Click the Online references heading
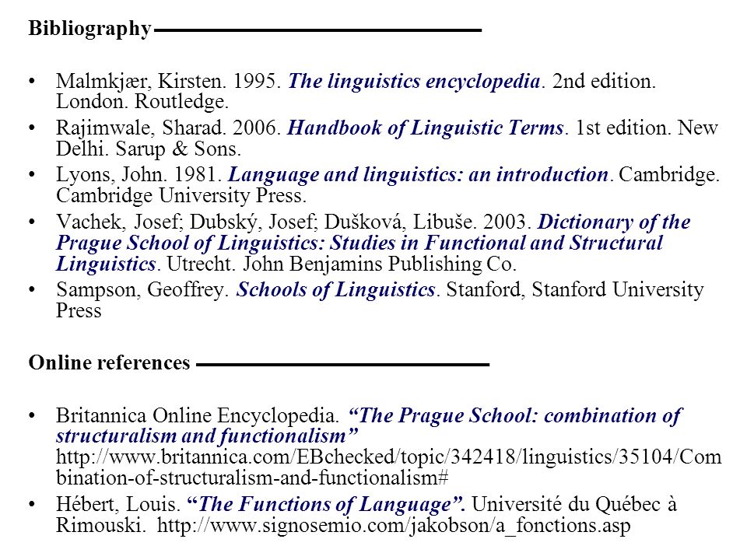Screen dimensions: 747x560 coord(109,363)
